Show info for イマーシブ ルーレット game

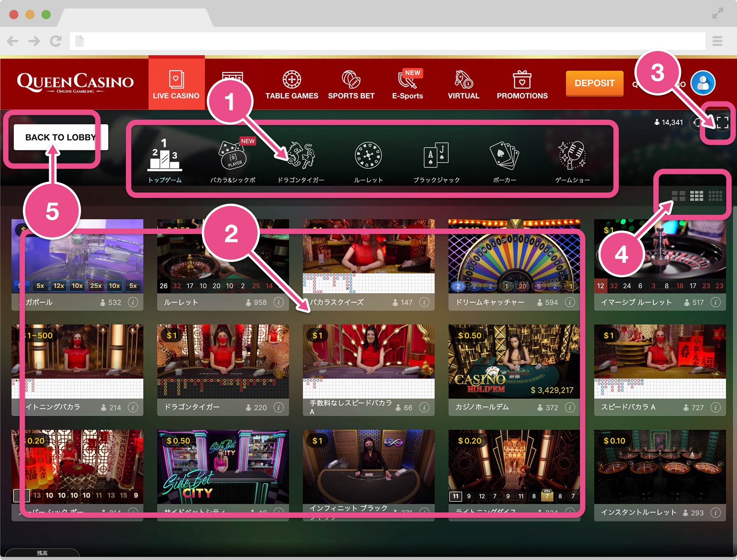pyautogui.click(x=716, y=302)
